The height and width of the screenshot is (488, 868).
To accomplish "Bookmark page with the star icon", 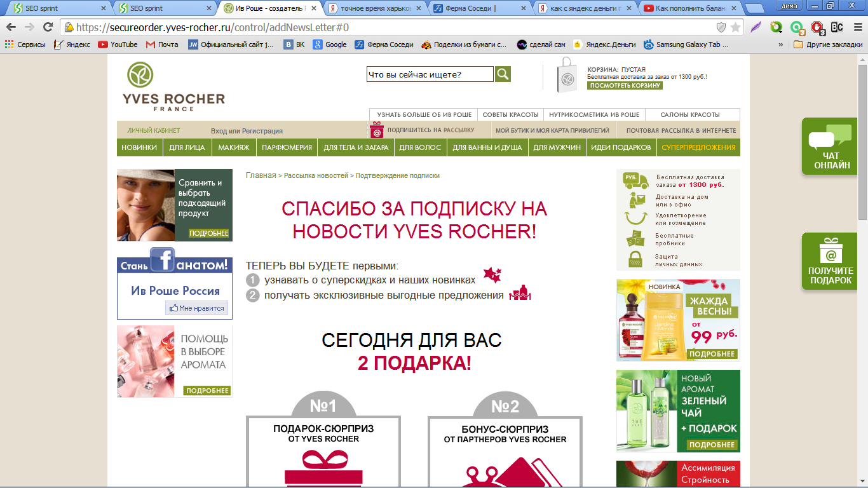I will pos(735,27).
